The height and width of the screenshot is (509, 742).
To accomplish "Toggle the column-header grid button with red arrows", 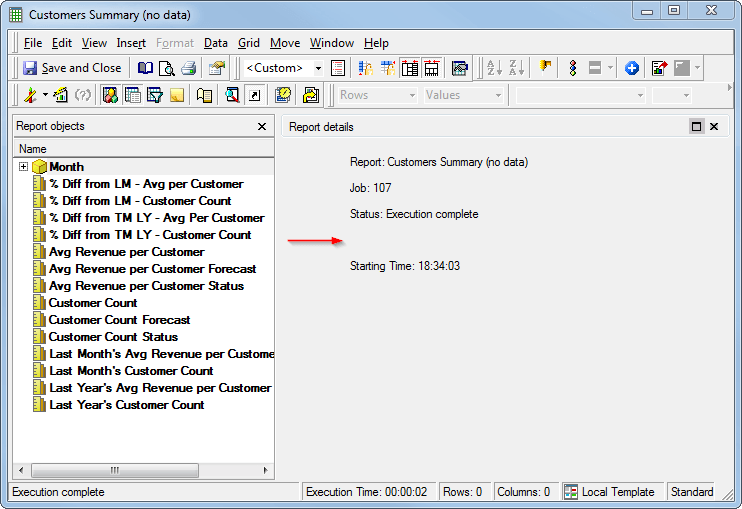I will pyautogui.click(x=432, y=68).
